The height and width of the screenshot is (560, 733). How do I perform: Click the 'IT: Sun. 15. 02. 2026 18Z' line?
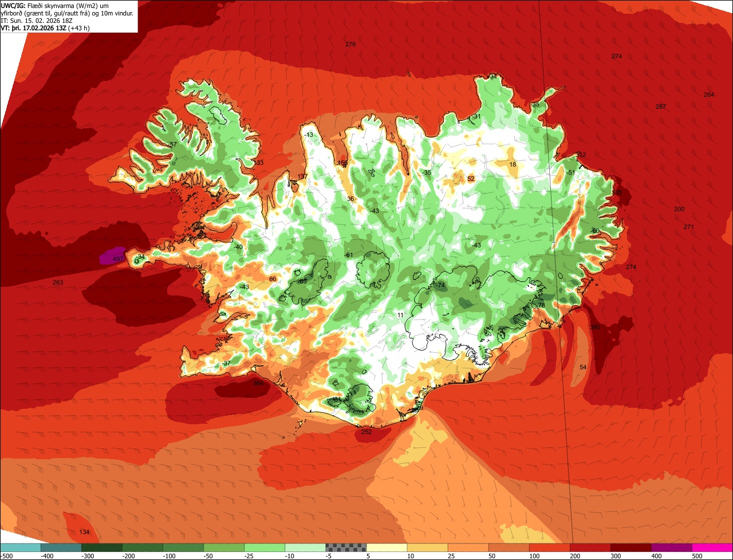point(37,21)
